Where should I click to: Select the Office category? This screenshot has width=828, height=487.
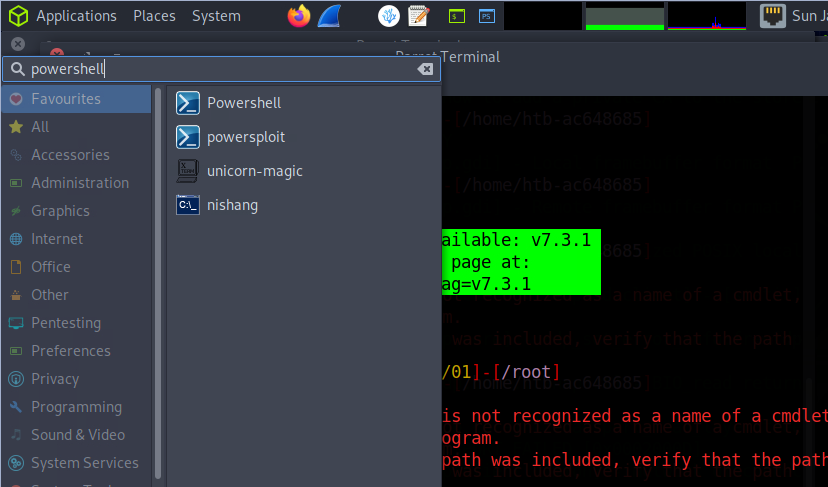[x=77, y=267]
